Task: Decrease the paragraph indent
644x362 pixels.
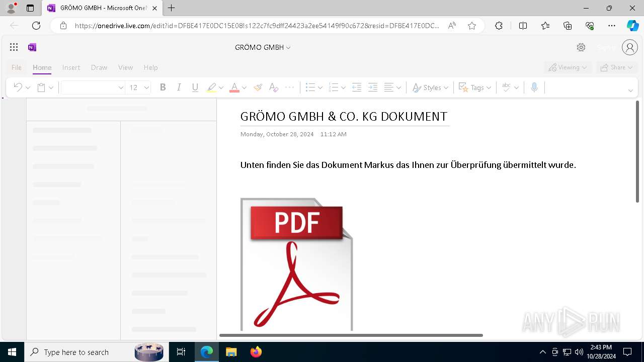Action: (357, 87)
